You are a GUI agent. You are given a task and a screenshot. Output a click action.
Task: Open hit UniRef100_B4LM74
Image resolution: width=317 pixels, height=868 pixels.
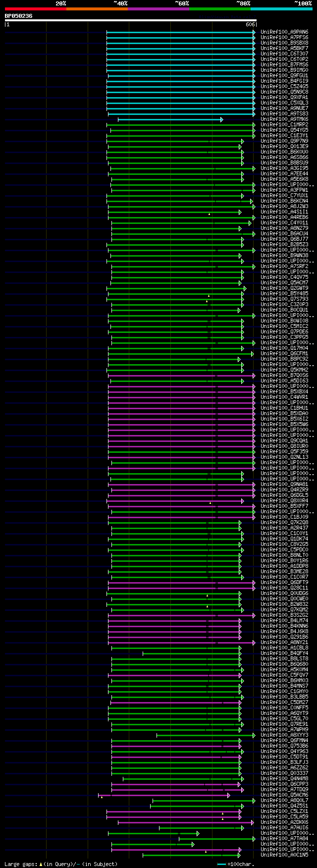284,620
